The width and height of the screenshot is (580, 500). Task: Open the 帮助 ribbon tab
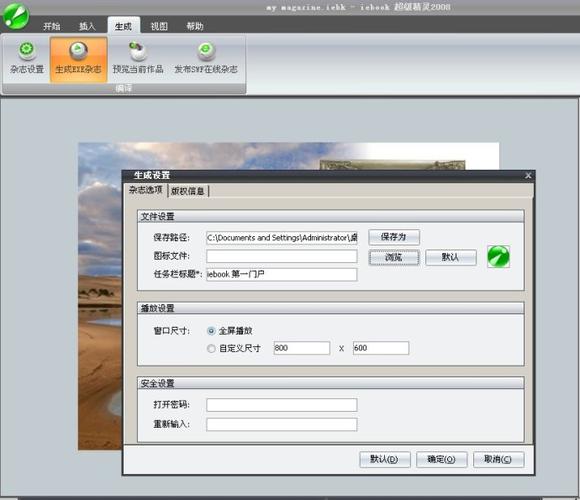pyautogui.click(x=195, y=26)
